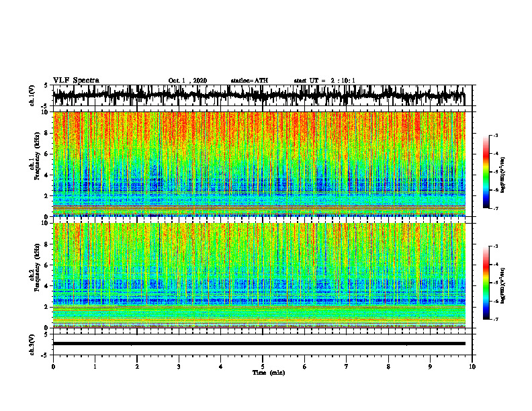Click time axis tick label "1"
532x411 pixels.
(x=95, y=367)
